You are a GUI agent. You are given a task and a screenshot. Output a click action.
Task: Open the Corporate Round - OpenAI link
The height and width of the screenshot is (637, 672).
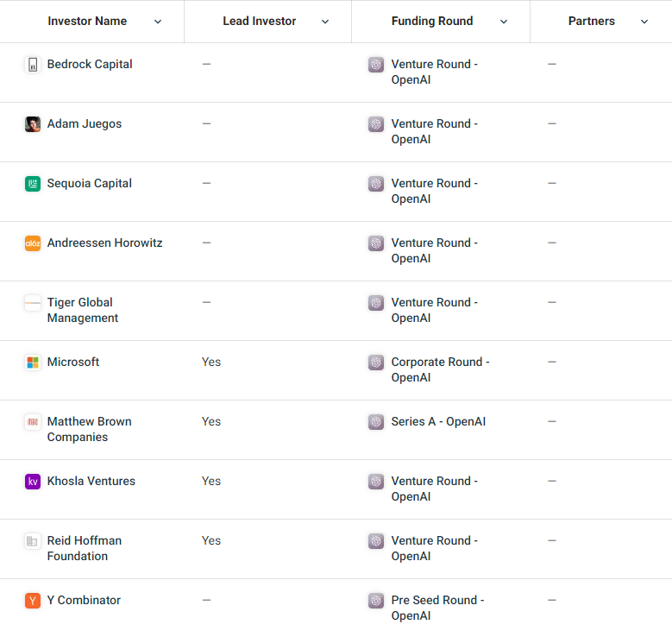440,369
